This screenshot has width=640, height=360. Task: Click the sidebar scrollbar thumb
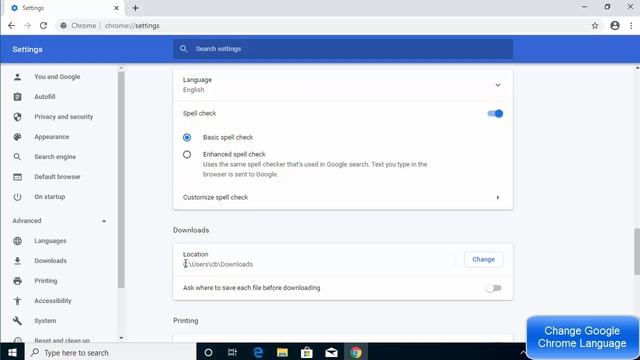(121, 180)
